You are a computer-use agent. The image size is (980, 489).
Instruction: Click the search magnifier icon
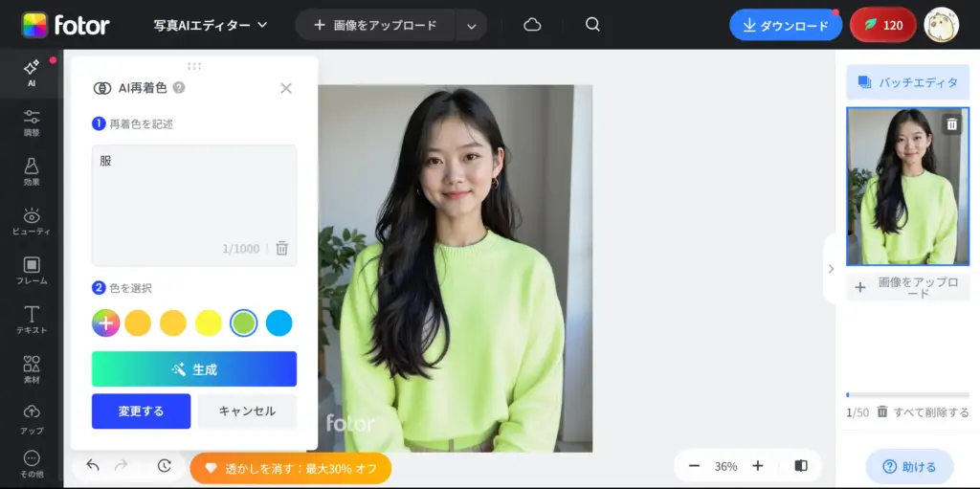click(x=592, y=24)
